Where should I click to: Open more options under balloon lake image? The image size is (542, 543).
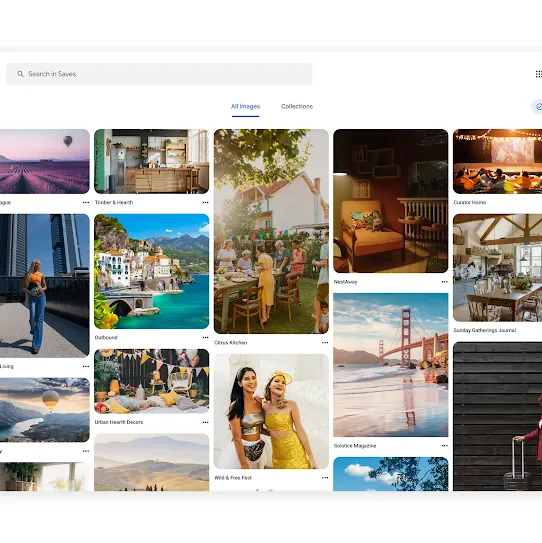click(x=86, y=451)
